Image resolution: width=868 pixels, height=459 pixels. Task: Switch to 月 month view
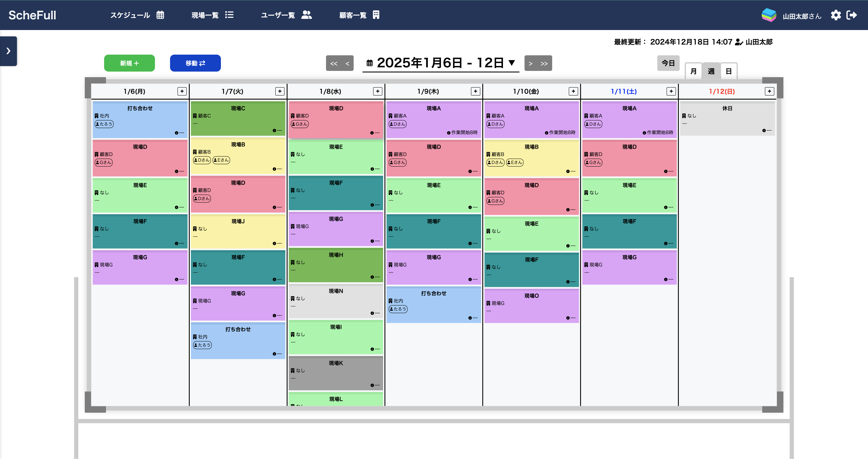click(x=693, y=71)
